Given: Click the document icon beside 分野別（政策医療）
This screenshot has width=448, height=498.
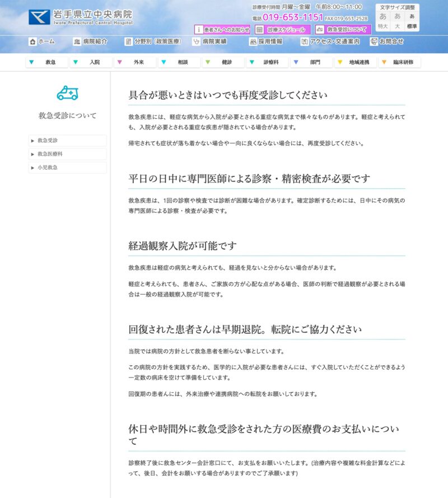Looking at the screenshot, I should [129, 41].
